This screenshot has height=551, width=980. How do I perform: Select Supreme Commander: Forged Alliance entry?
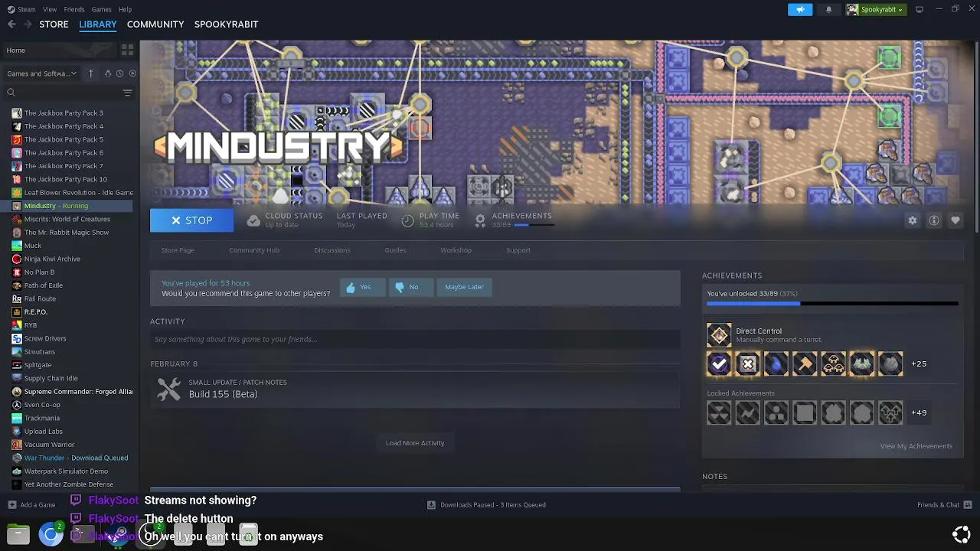point(78,392)
